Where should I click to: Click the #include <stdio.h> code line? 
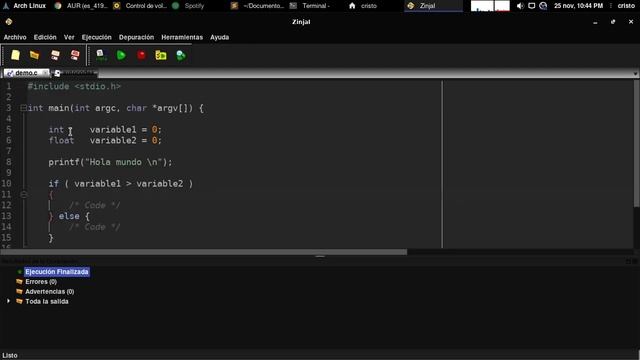(74, 87)
